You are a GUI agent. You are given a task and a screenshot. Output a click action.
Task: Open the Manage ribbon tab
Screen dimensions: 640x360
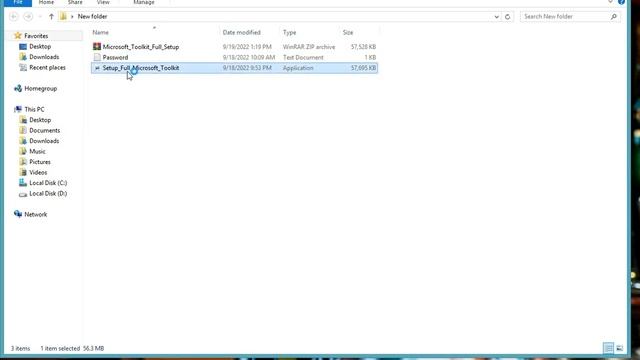tap(144, 2)
